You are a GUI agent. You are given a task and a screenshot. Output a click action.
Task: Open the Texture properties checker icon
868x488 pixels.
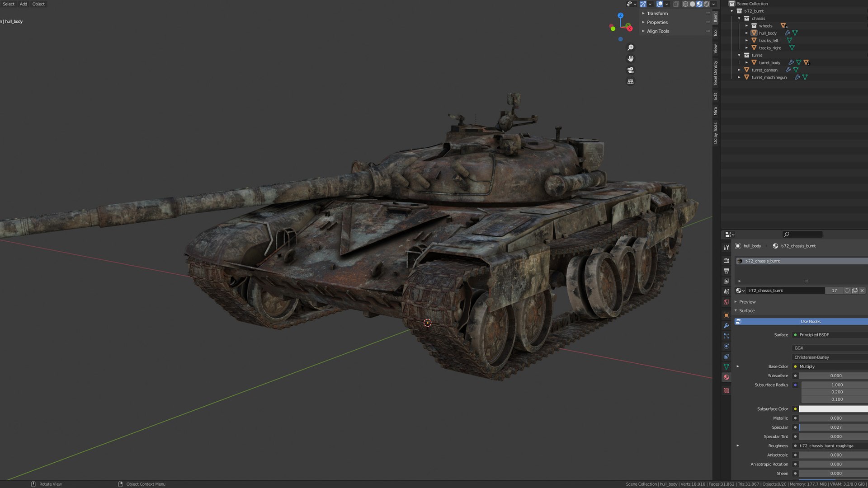point(726,390)
